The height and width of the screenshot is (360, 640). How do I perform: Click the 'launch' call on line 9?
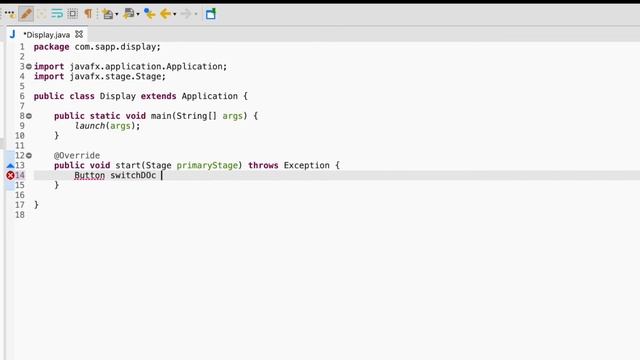[x=89, y=126]
